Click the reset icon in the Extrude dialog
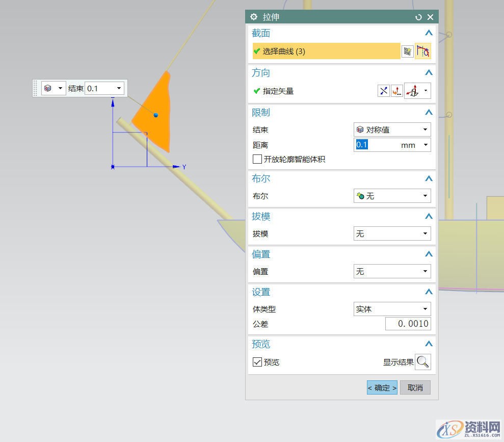 pos(418,17)
